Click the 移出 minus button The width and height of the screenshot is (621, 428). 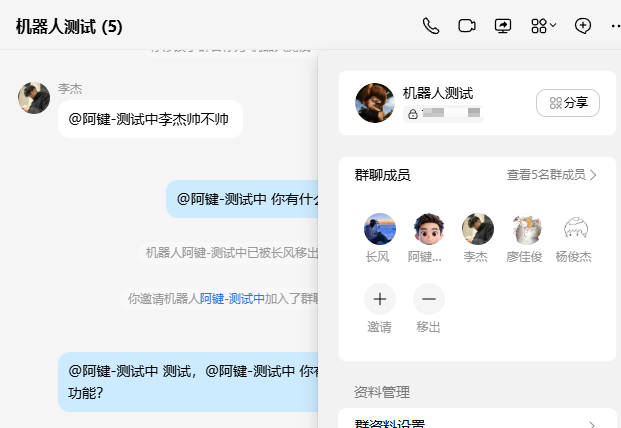(x=429, y=299)
